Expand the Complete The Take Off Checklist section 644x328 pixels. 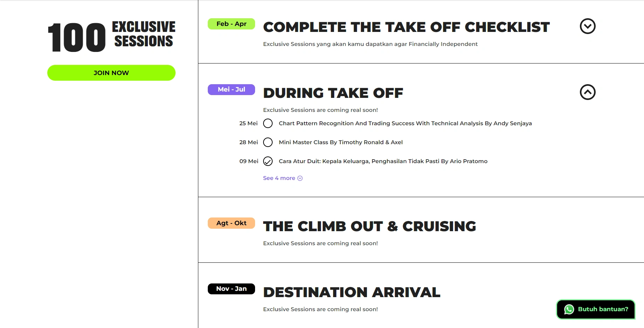[588, 26]
